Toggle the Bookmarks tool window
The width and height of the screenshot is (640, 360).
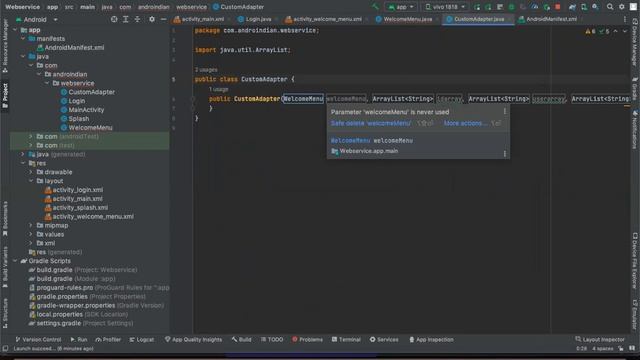click(x=5, y=219)
